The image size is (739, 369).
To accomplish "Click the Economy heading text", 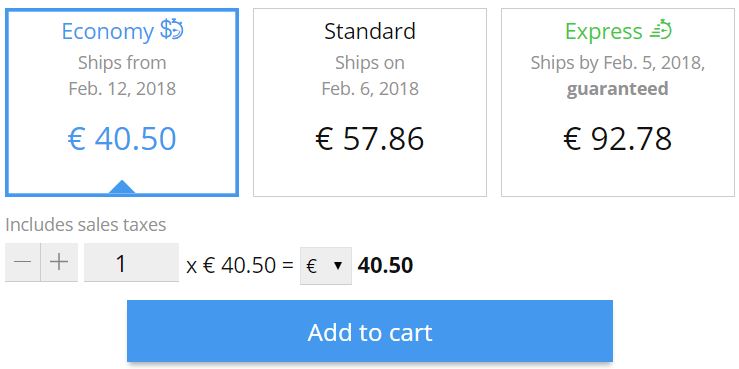I will point(107,32).
